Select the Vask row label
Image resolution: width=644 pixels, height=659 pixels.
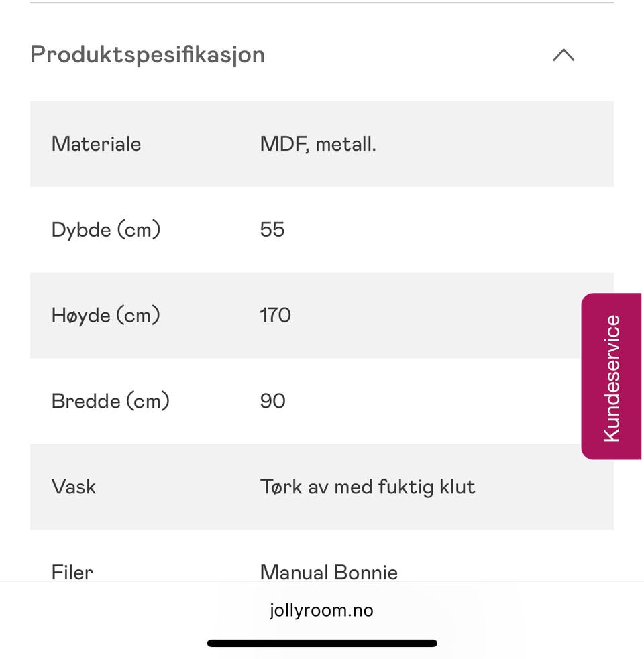point(74,487)
